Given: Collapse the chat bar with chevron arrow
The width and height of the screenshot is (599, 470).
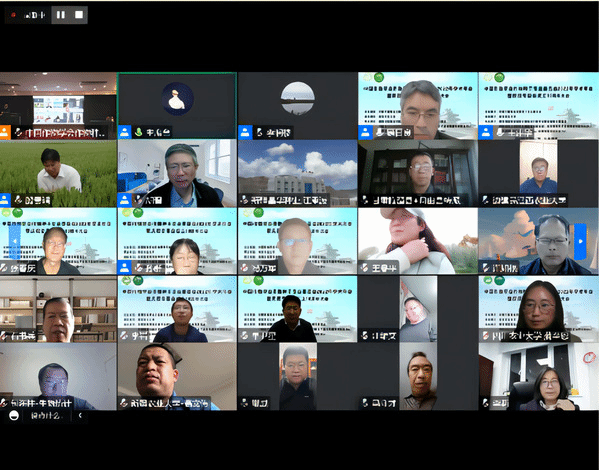Looking at the screenshot, I should click(x=80, y=415).
